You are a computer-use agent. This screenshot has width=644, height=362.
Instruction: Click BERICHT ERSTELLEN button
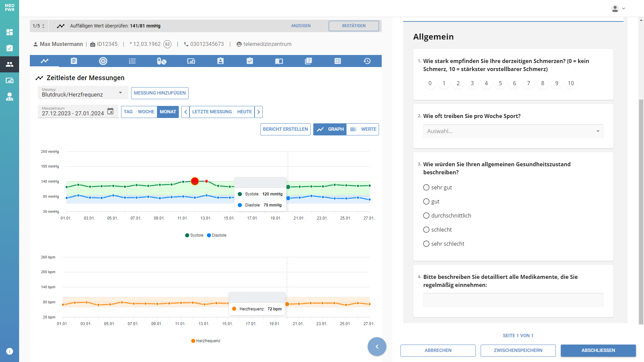pyautogui.click(x=285, y=129)
